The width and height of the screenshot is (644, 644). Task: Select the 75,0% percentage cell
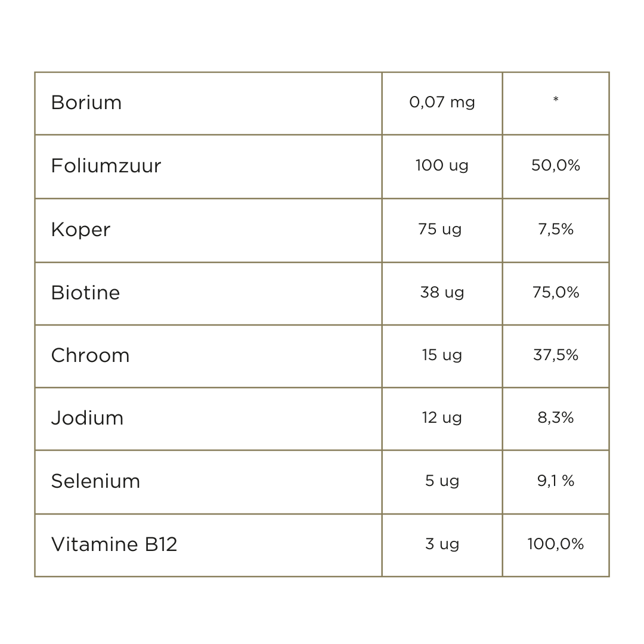556,293
